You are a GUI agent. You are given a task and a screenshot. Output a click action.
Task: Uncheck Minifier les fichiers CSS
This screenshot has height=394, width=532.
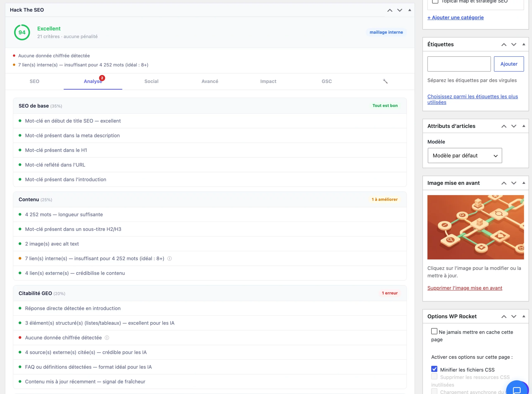coord(434,369)
